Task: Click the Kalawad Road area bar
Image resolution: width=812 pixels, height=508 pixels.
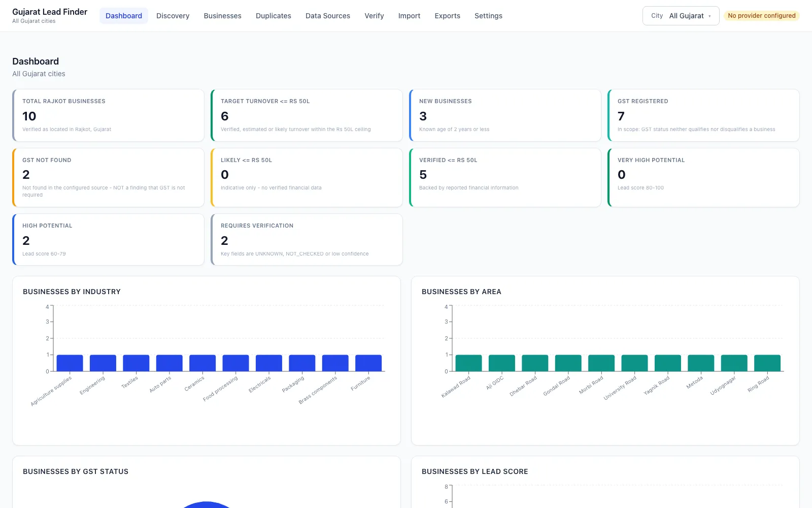Action: click(x=468, y=363)
